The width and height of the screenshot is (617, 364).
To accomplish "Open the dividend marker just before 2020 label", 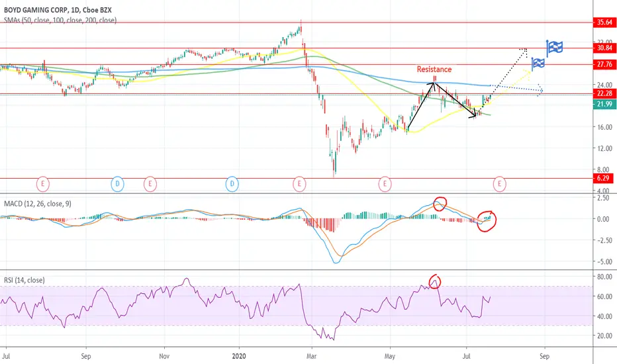I will coord(232,183).
